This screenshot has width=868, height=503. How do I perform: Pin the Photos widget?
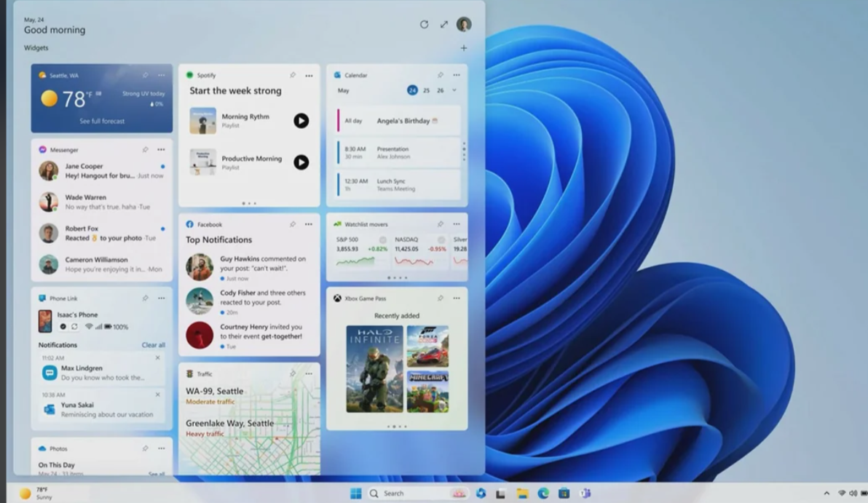[145, 448]
